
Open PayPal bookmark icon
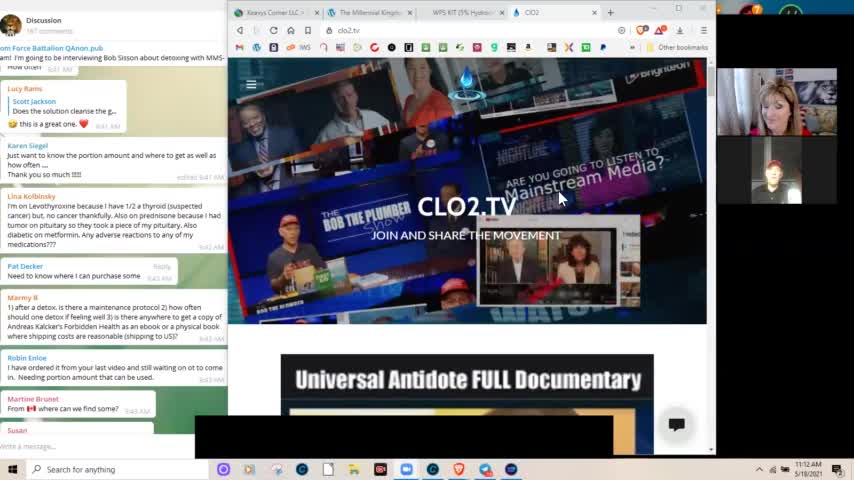[x=603, y=47]
